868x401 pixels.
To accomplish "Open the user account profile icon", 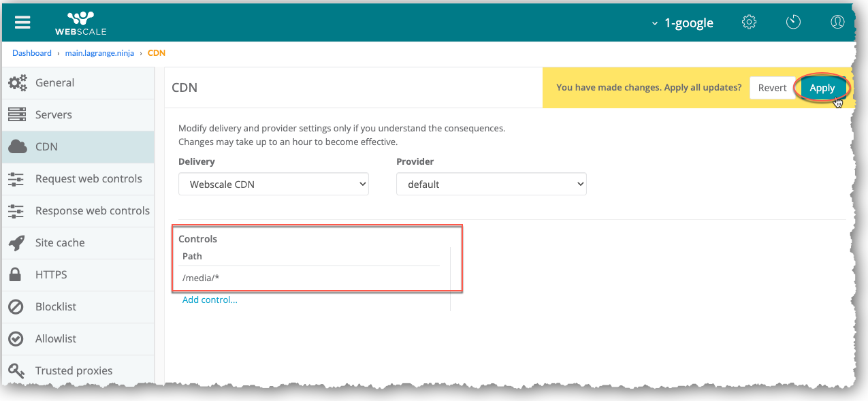I will tap(837, 22).
